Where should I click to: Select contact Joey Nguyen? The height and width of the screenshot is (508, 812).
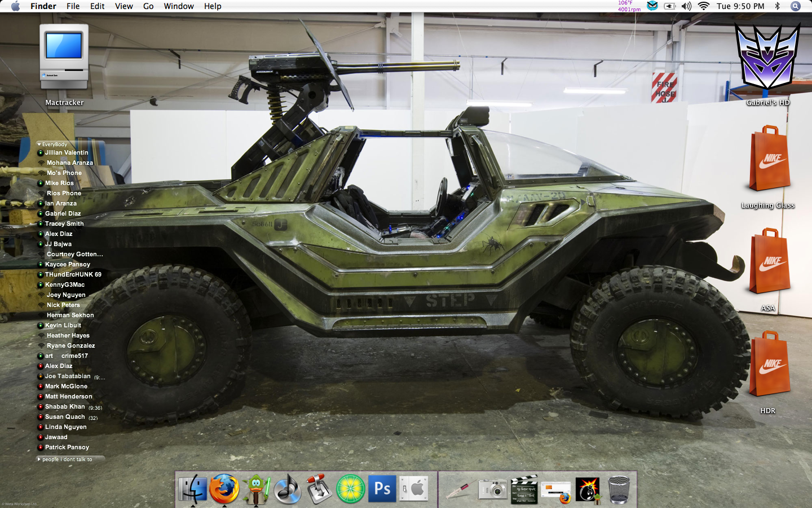[x=66, y=295]
